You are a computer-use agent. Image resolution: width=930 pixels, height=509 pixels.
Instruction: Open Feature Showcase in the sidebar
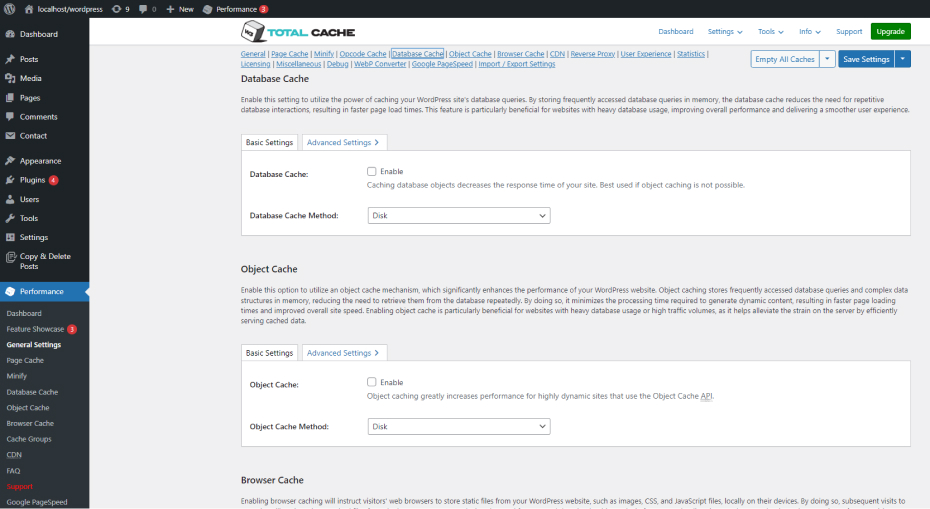[35, 329]
